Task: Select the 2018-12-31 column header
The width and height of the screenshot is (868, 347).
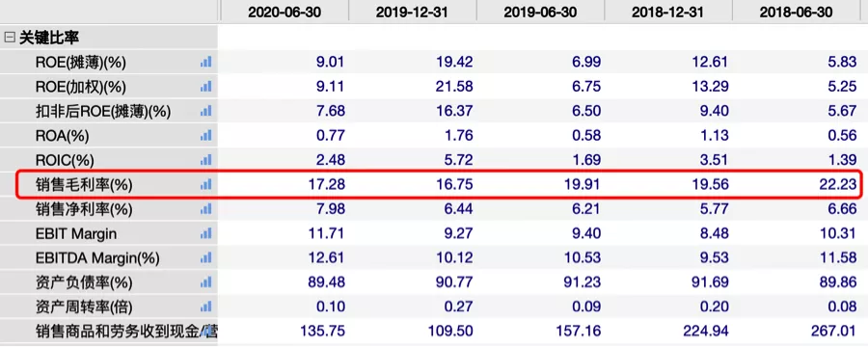Action: click(667, 13)
